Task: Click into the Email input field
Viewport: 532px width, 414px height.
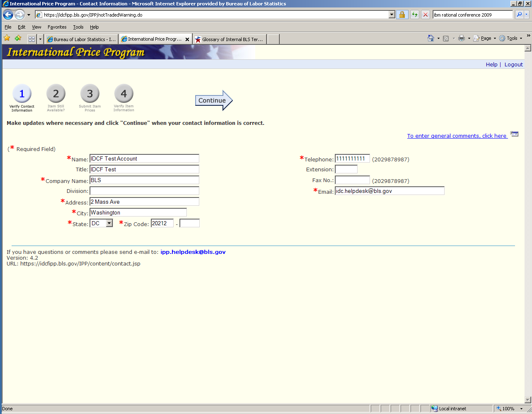Action: click(389, 191)
